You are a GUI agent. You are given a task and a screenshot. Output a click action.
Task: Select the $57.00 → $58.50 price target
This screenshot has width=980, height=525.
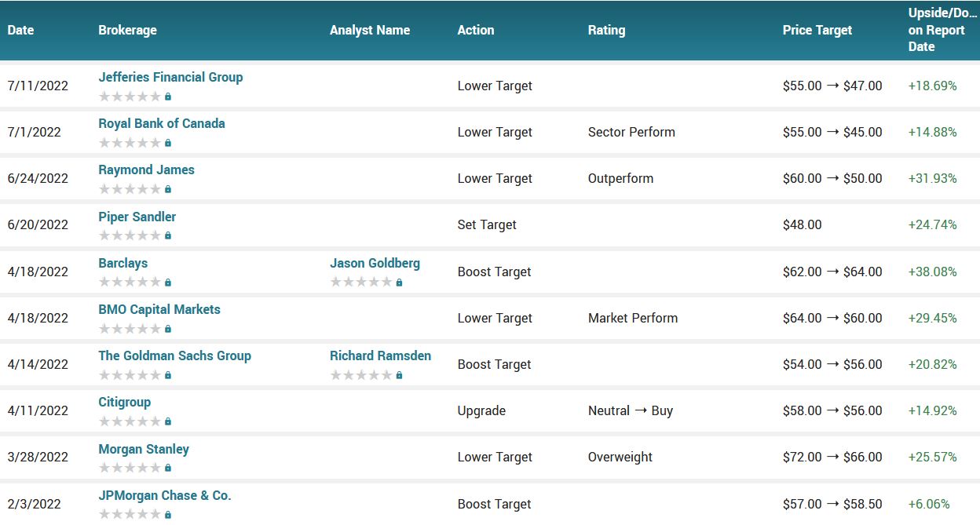click(x=832, y=504)
